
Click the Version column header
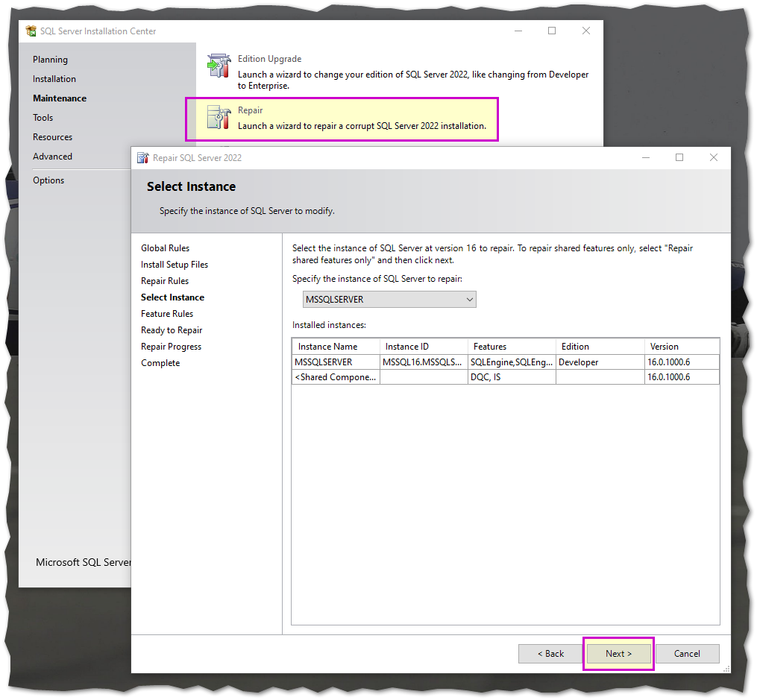click(682, 347)
